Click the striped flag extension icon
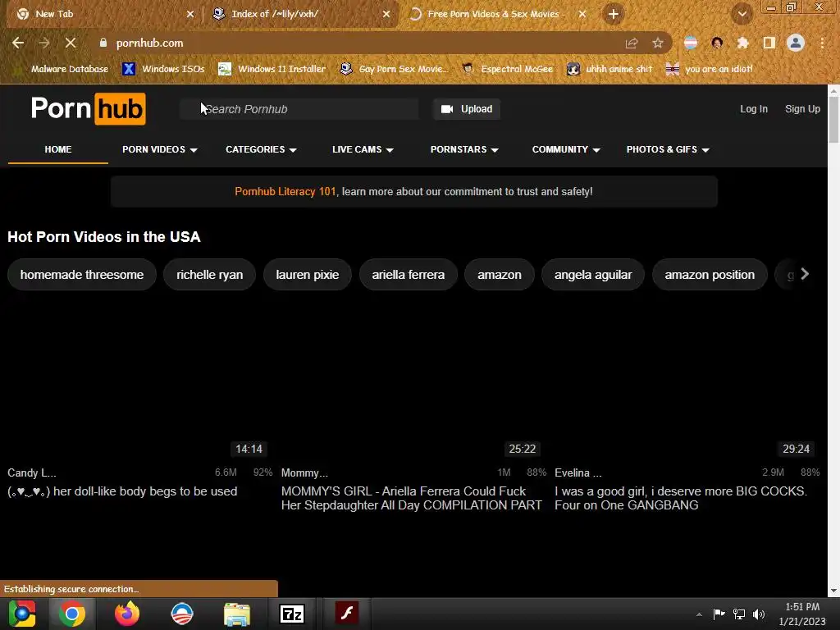The width and height of the screenshot is (840, 630). [x=691, y=43]
